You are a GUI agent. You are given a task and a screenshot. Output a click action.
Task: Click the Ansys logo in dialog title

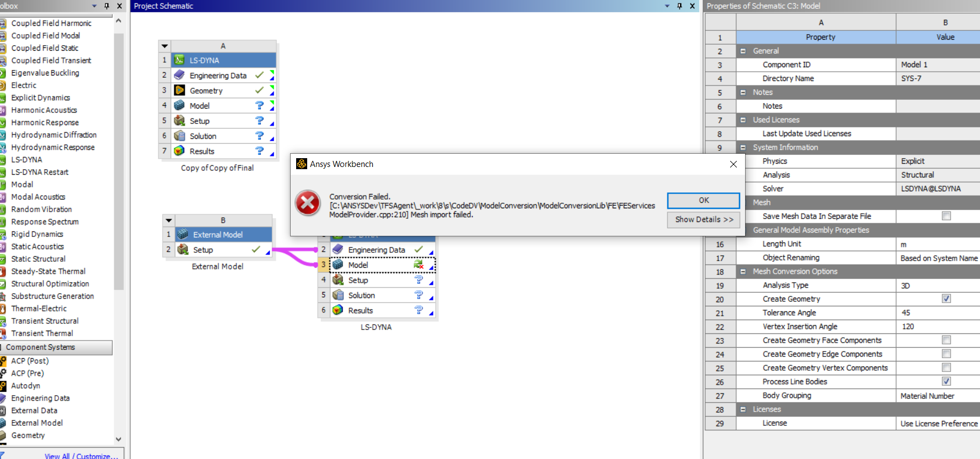(x=302, y=164)
